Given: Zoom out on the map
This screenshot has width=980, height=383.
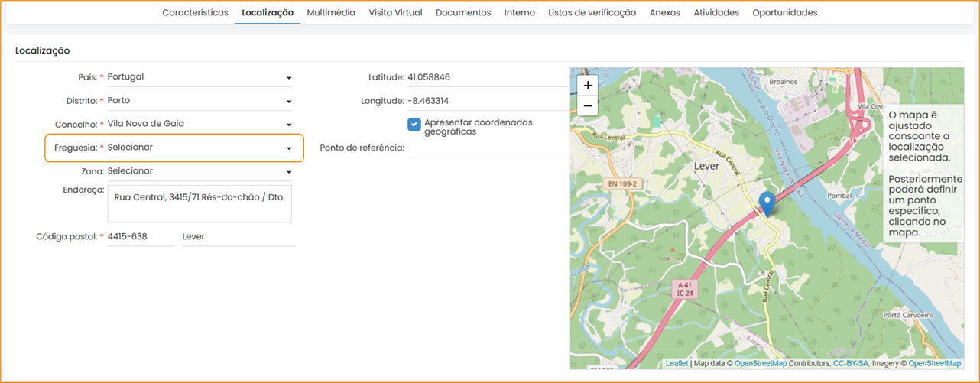Looking at the screenshot, I should pos(588,105).
